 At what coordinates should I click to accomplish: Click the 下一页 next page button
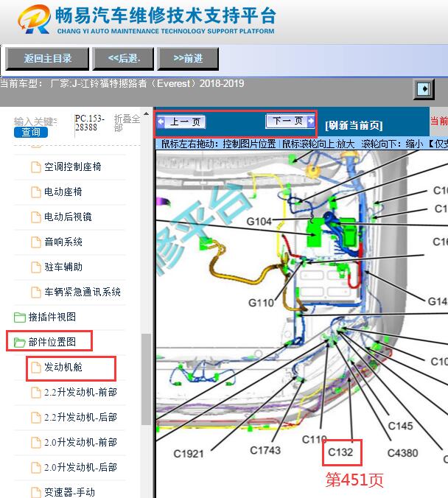290,121
